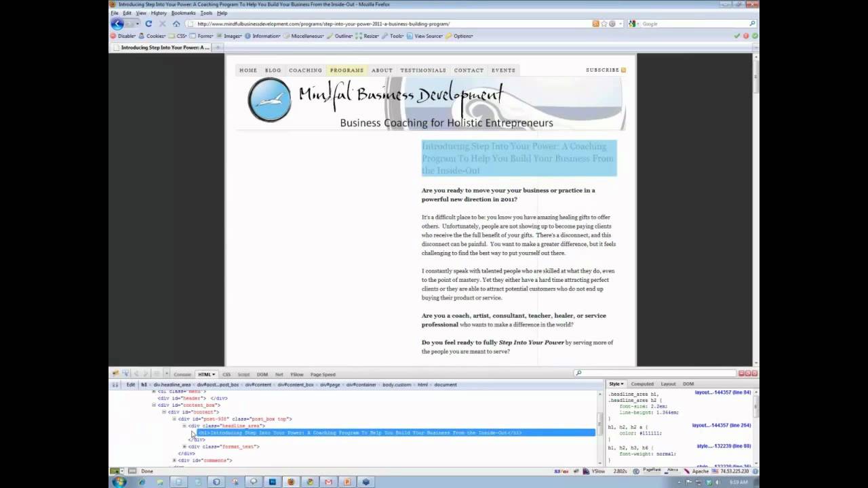868x488 pixels.
Task: Click body.custom in the Firebug breadcrumb
Action: click(x=397, y=384)
